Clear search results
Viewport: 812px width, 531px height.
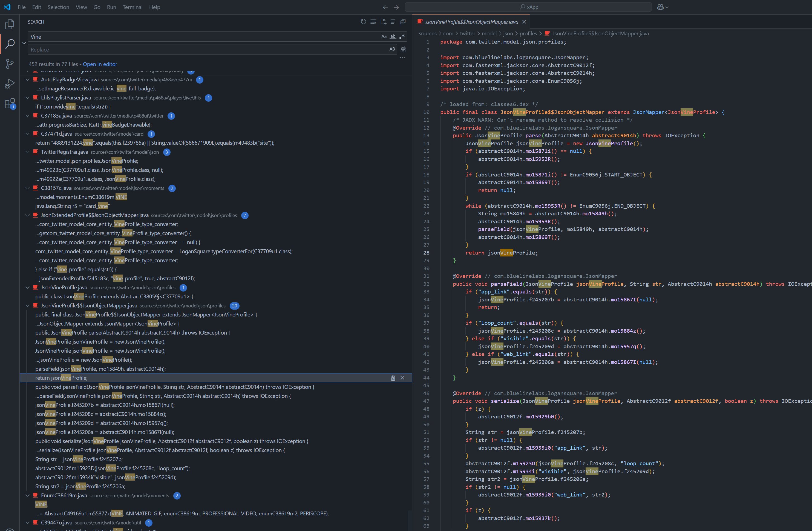[373, 22]
